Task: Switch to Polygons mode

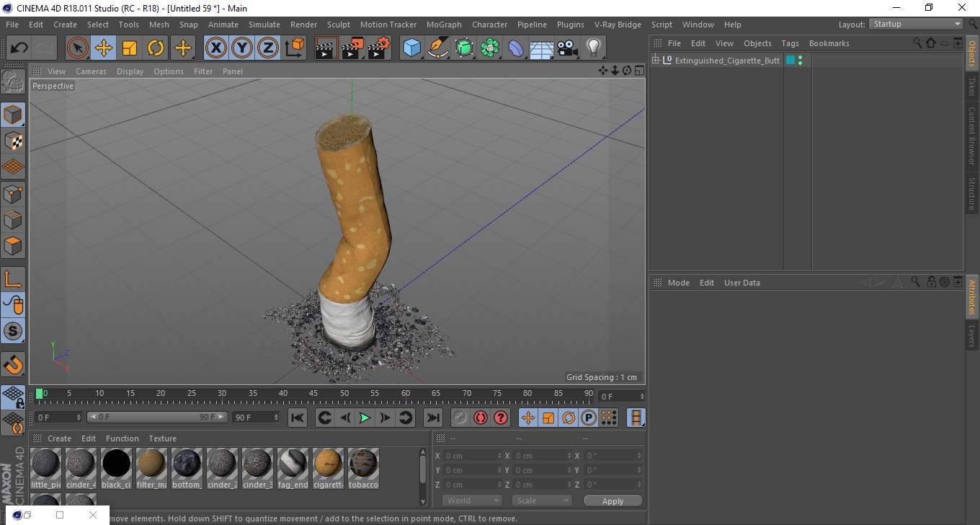Action: (x=13, y=245)
